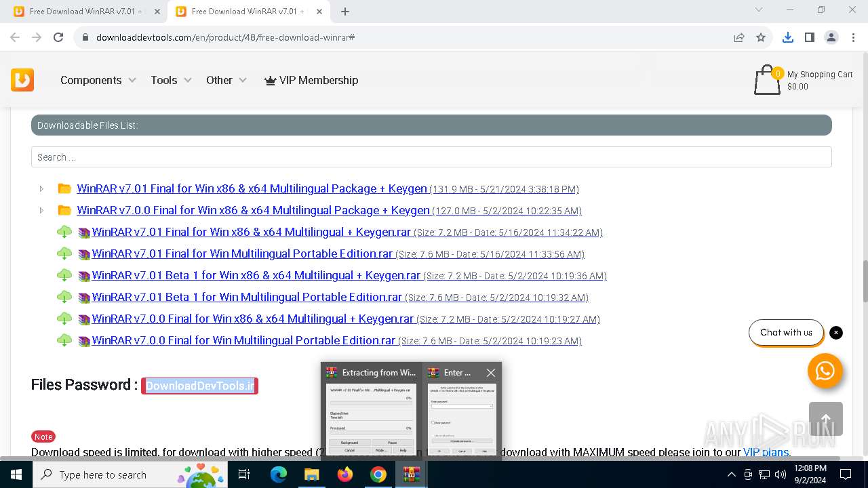Go back to previous page
This screenshot has width=868, height=488.
coord(15,37)
